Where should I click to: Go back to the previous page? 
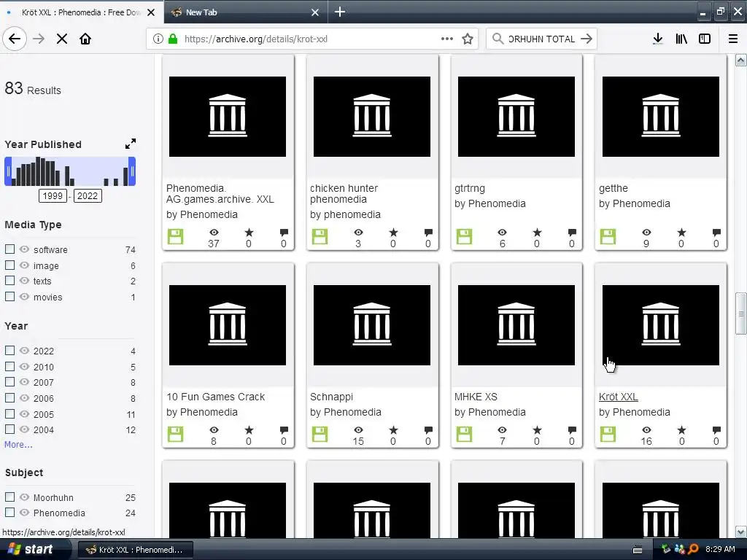[x=15, y=39]
